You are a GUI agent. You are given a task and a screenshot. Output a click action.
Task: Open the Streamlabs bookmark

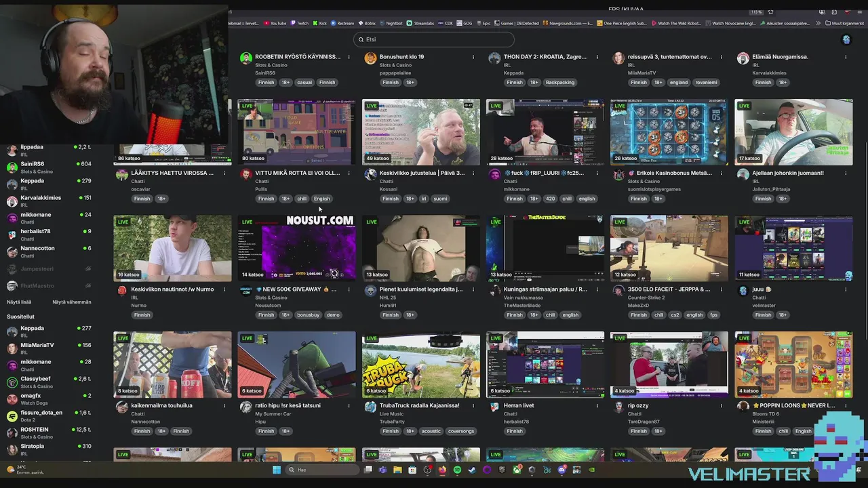[420, 23]
